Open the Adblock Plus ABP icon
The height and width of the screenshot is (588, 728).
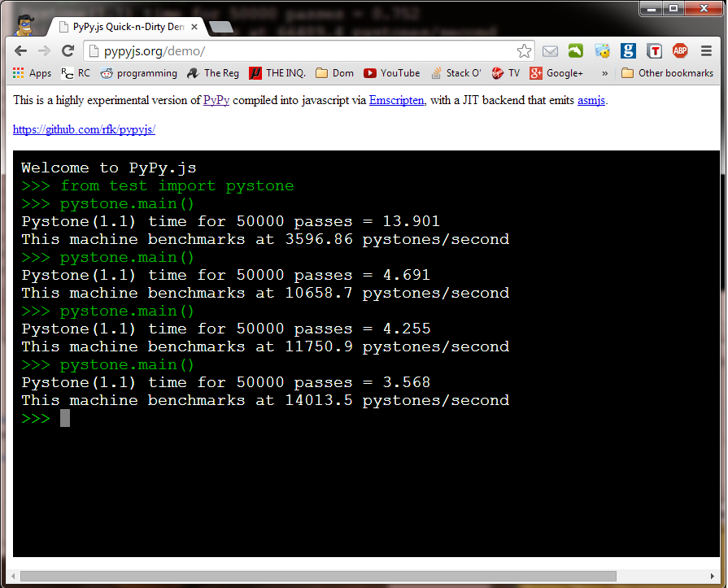click(x=680, y=51)
